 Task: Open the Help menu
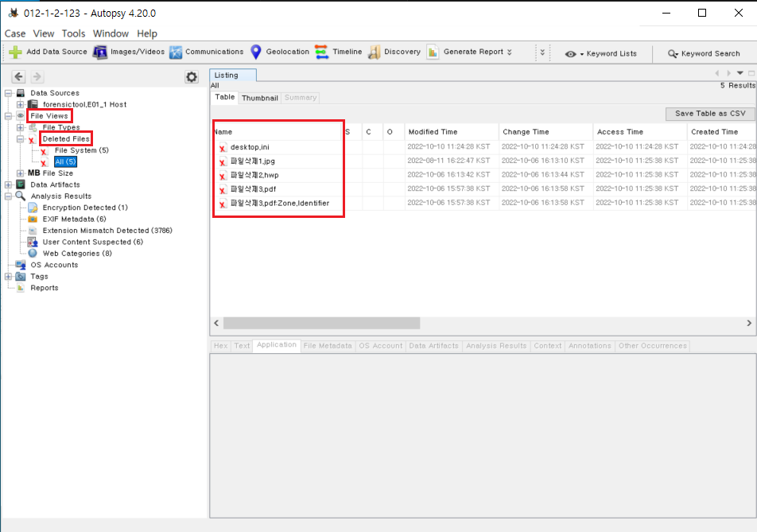pyautogui.click(x=147, y=33)
